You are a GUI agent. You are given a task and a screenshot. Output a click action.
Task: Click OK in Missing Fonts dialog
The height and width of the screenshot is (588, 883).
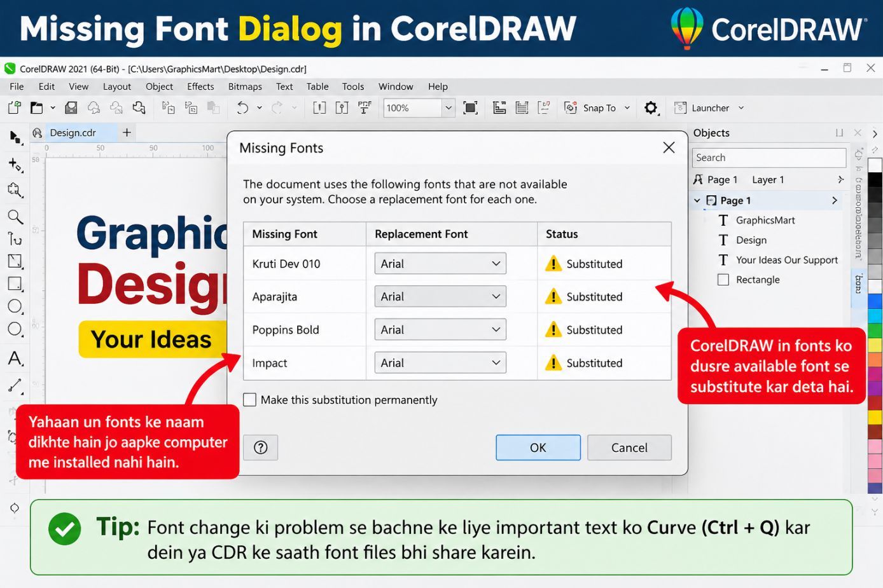(x=538, y=448)
